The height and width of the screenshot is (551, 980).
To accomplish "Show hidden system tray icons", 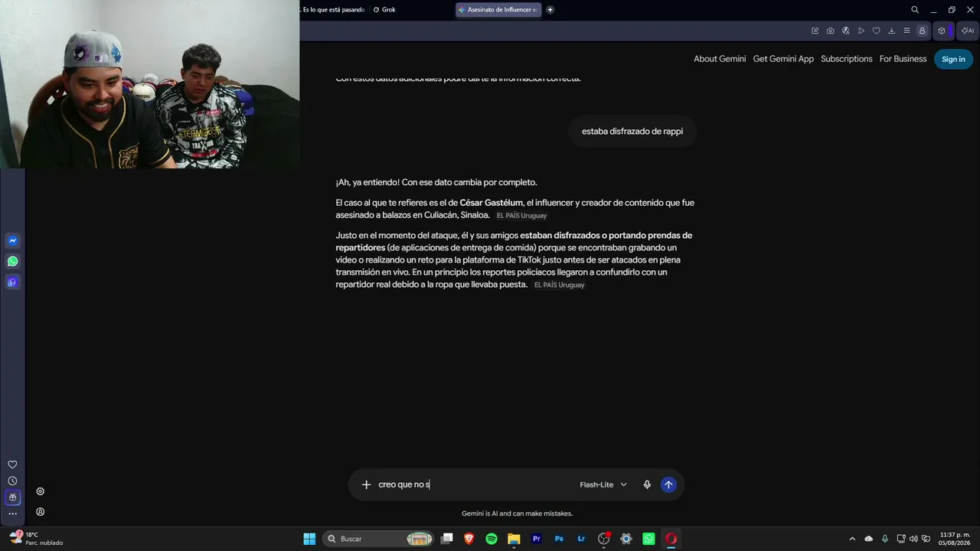I will pyautogui.click(x=852, y=539).
